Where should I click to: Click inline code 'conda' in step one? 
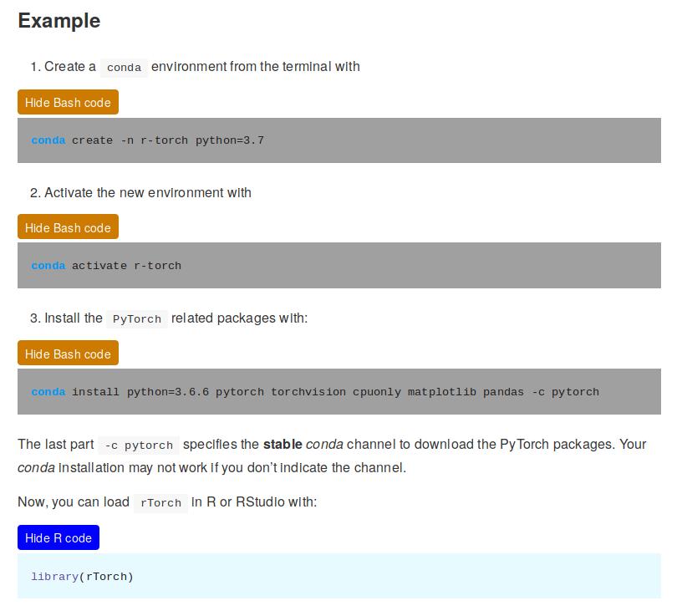(x=124, y=68)
